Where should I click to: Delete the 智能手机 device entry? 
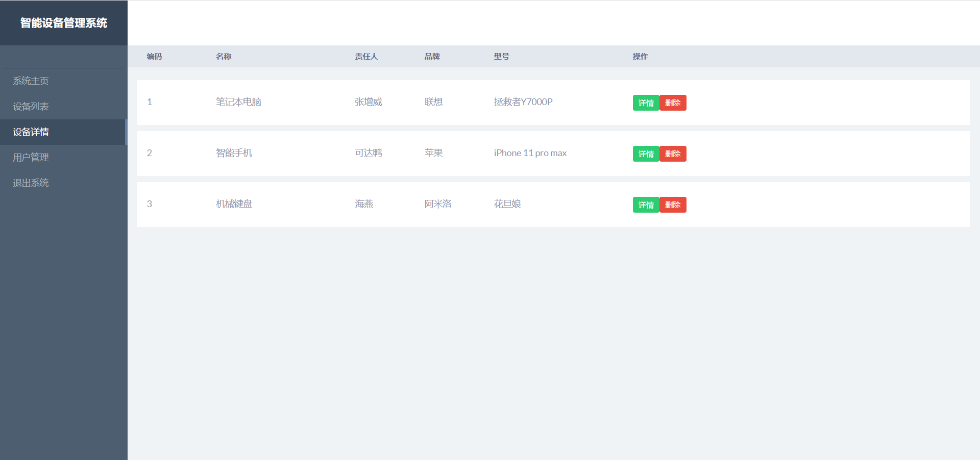(x=673, y=154)
